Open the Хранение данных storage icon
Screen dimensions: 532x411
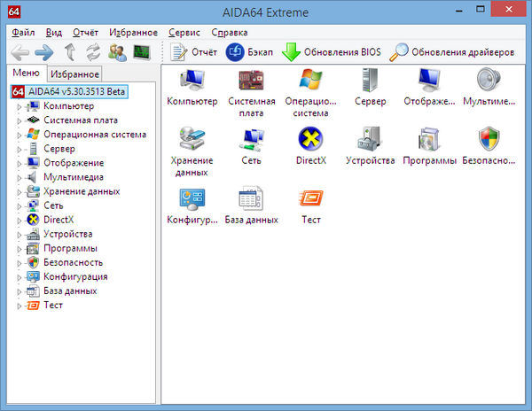[192, 139]
